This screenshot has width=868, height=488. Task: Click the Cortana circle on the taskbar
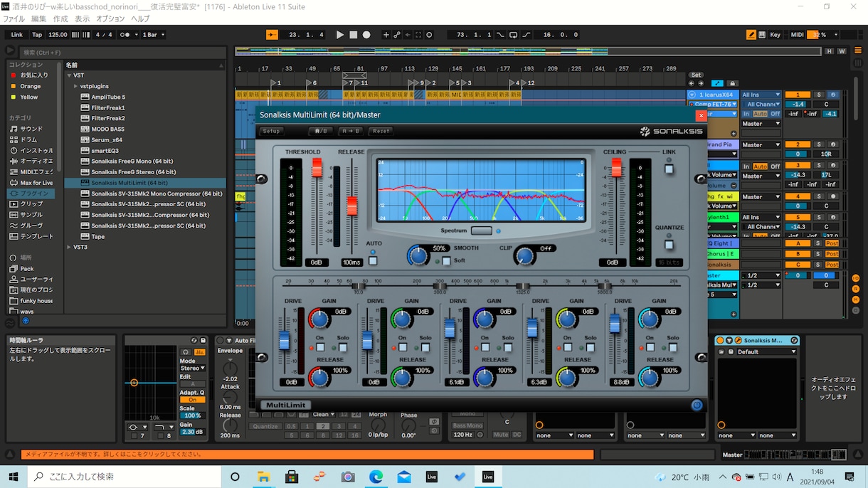[x=235, y=477]
